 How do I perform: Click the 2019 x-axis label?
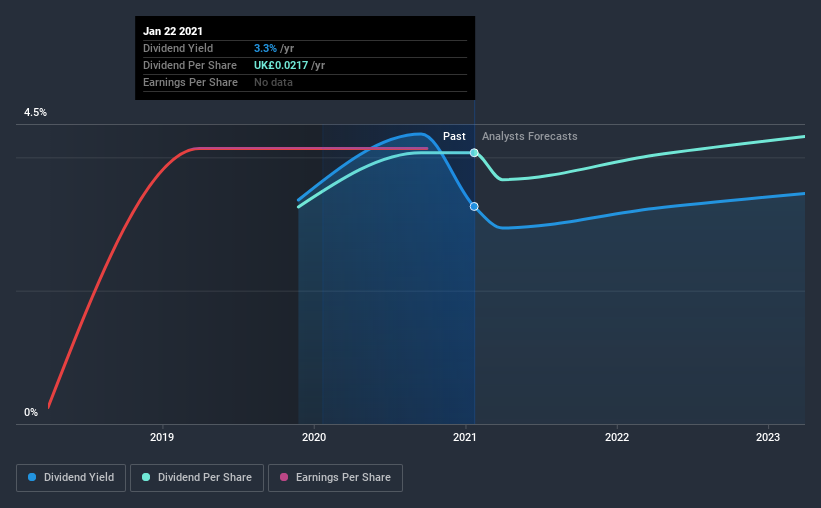pos(162,437)
